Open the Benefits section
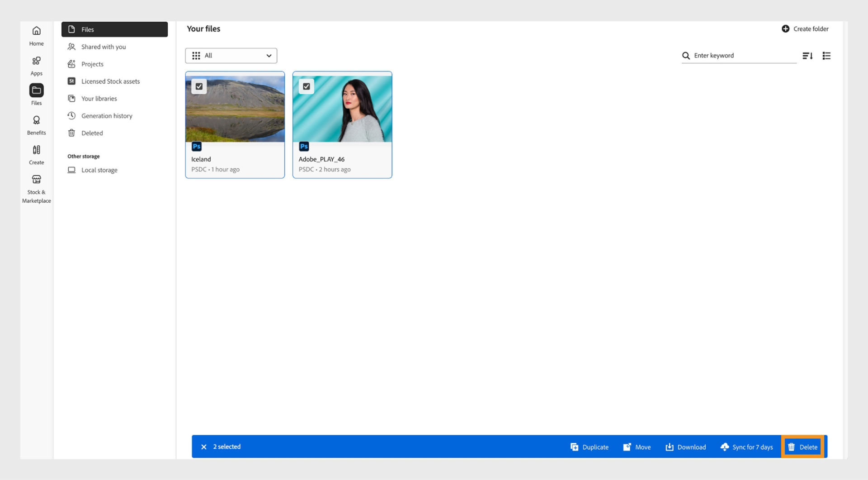868x480 pixels. tap(36, 124)
